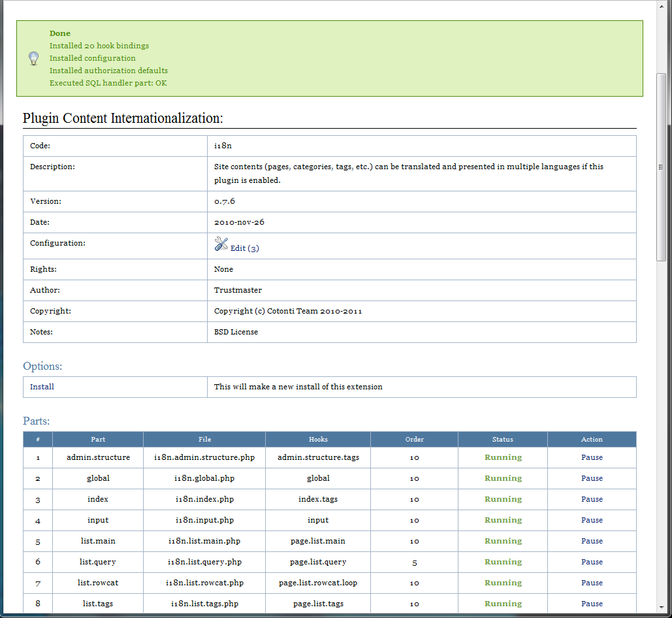Pause the list.rowcat part

point(592,583)
